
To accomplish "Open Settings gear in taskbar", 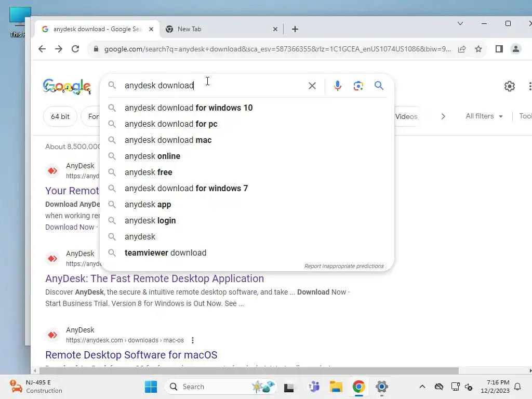I will 381,387.
